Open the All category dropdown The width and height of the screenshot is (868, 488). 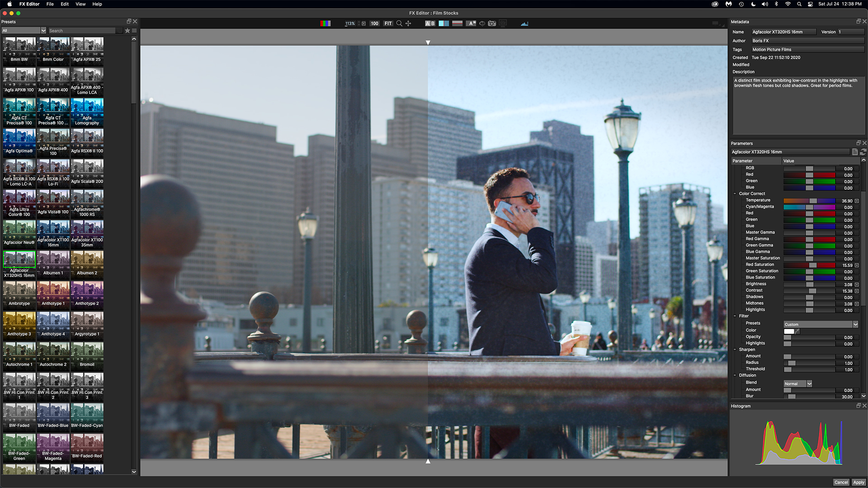tap(24, 31)
